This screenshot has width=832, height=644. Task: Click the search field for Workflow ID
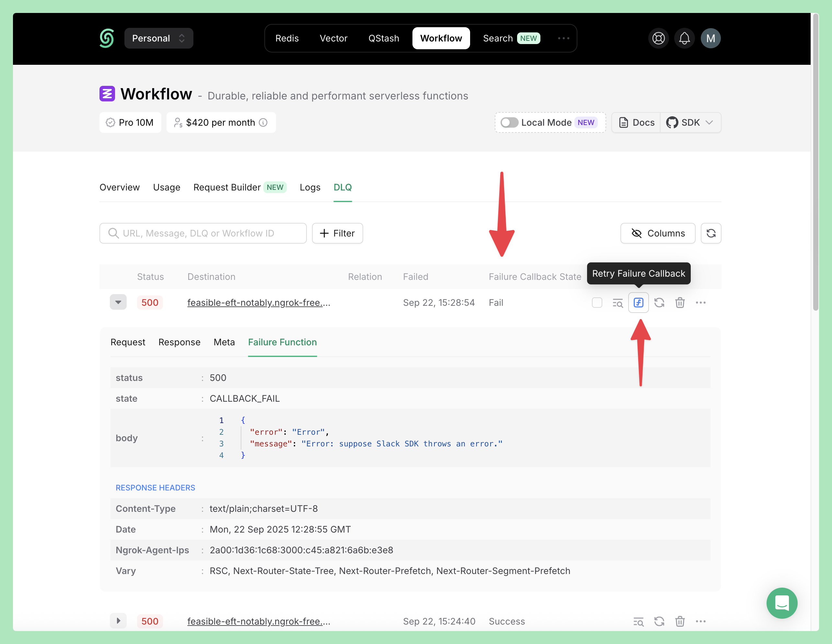203,233
